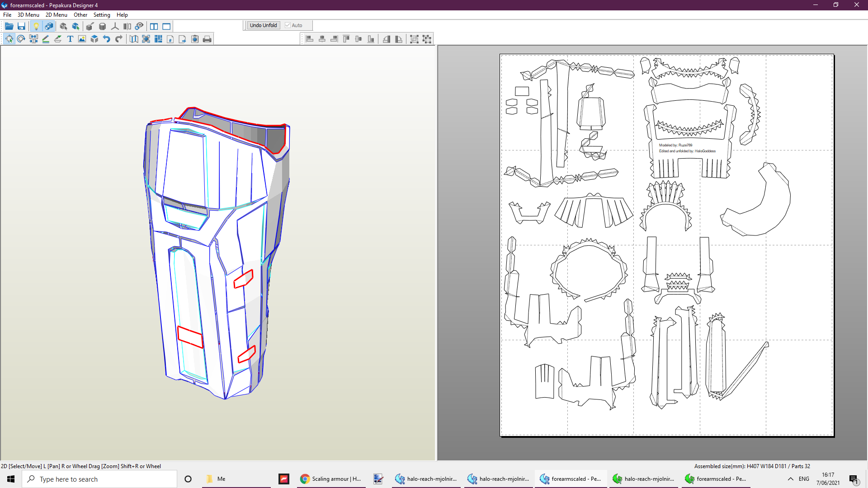Open the Setting menu
This screenshot has height=488, width=868.
102,15
